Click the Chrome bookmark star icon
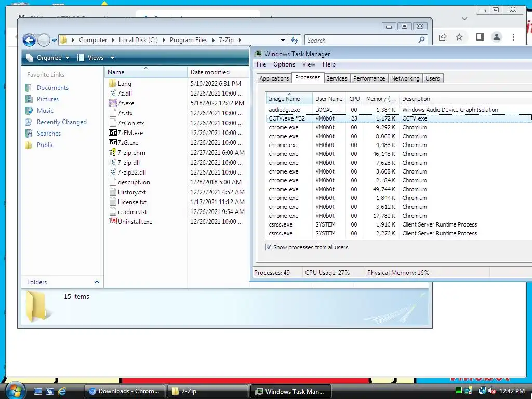Screen dimensions: 532x399 click(x=459, y=37)
